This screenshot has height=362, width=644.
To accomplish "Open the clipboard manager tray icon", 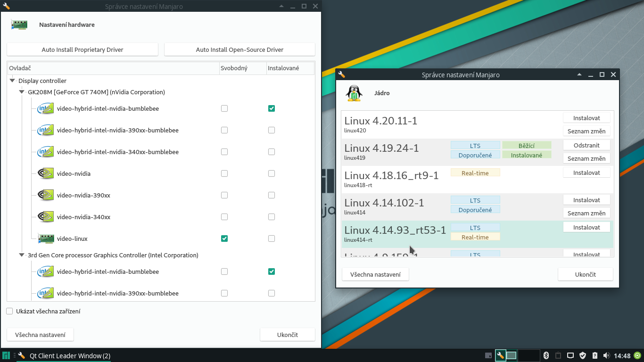I will tap(558, 355).
